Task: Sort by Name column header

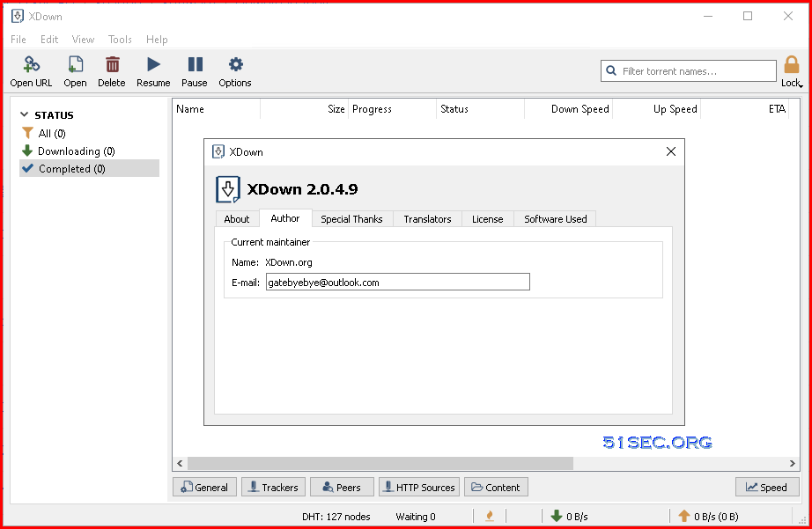Action: coord(217,108)
